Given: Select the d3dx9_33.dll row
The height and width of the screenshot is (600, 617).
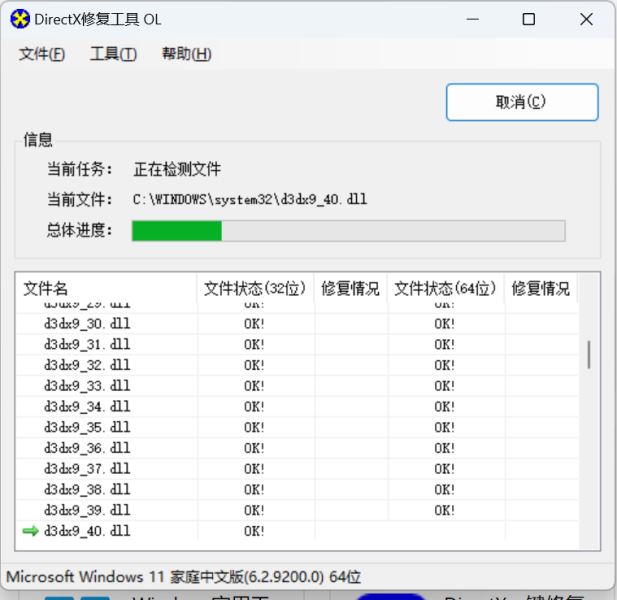Looking at the screenshot, I should (297, 386).
